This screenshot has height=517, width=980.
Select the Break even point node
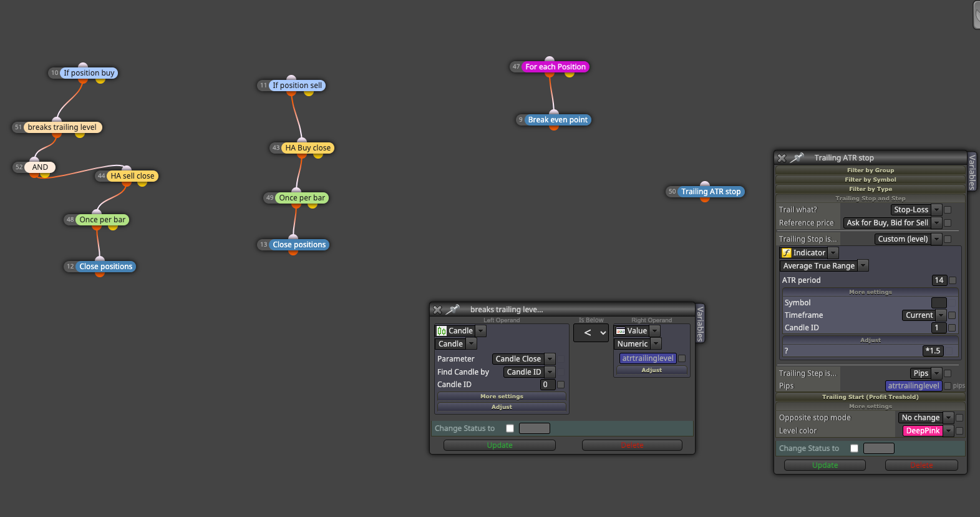tap(558, 120)
